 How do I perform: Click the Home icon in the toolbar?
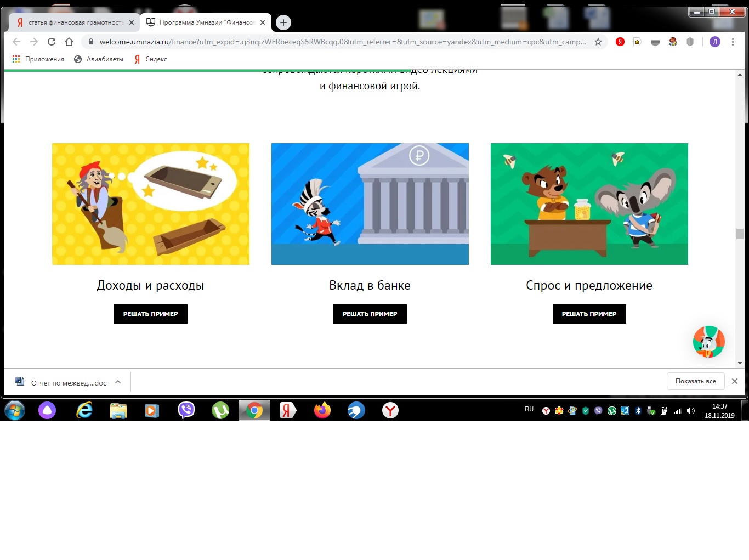[69, 42]
